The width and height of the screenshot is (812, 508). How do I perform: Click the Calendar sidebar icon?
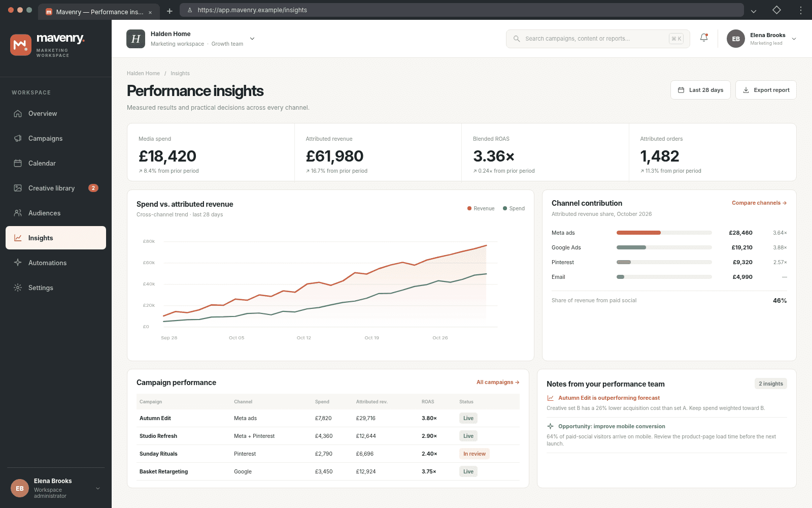coord(18,163)
